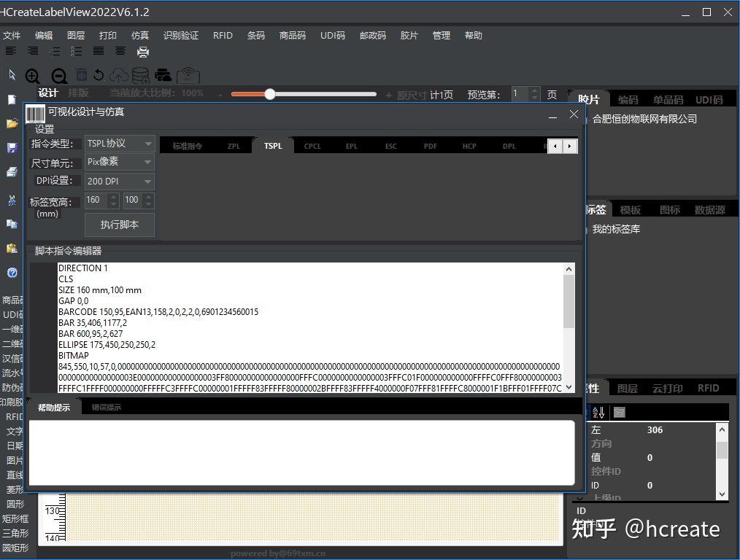Click the 矩形框 shape tool in left list
This screenshot has height=560, width=740.
pyautogui.click(x=15, y=518)
